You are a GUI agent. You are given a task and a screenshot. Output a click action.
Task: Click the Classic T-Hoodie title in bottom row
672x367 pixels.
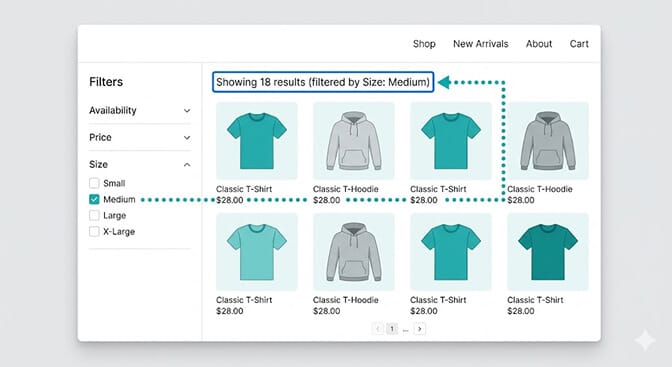(345, 300)
